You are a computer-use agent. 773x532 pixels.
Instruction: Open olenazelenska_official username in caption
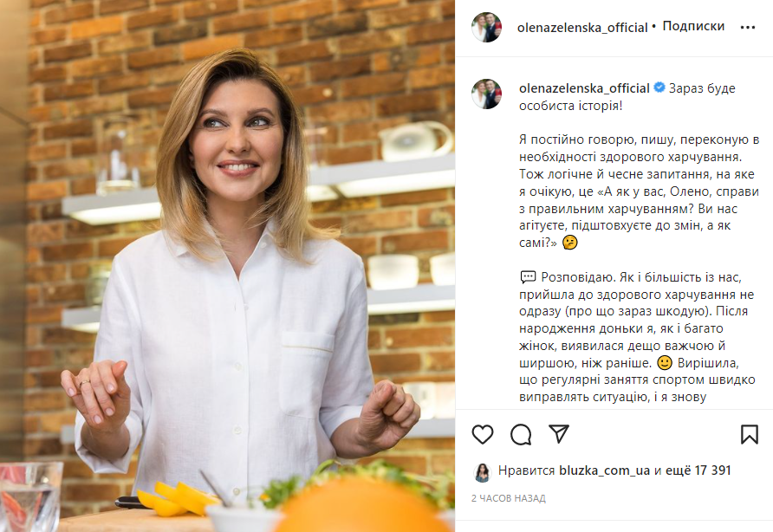pos(584,88)
